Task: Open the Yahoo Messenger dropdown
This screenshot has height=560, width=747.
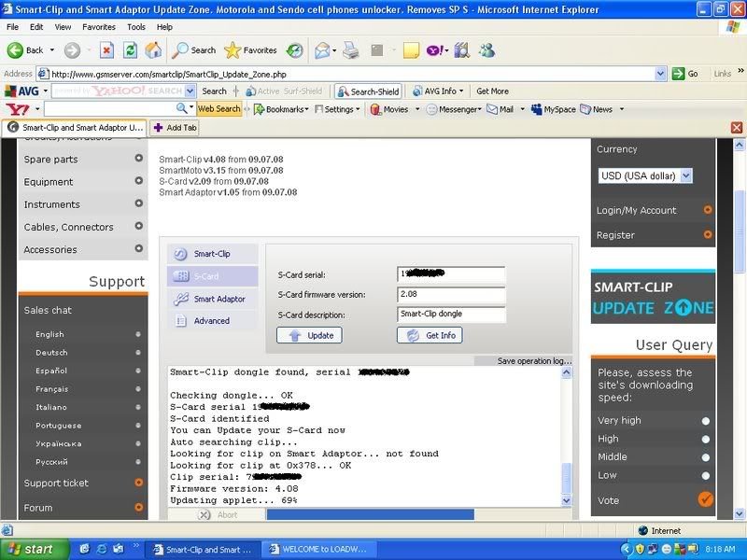Action: [x=479, y=109]
